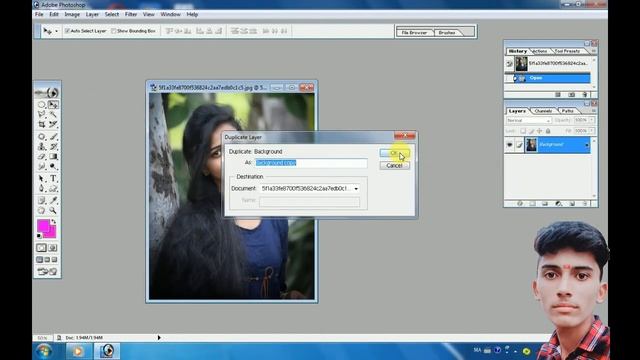
Task: Toggle history brush source for snapshot
Action: pos(509,64)
